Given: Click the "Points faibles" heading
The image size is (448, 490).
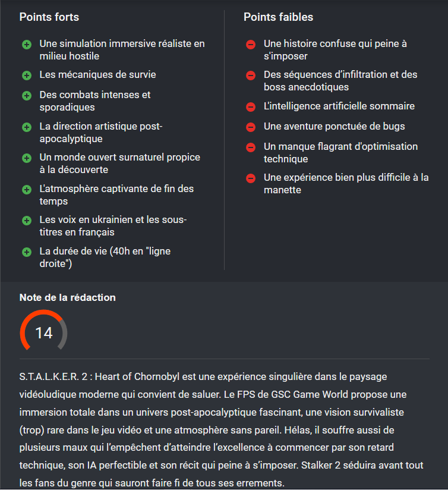Looking at the screenshot, I should tap(278, 17).
